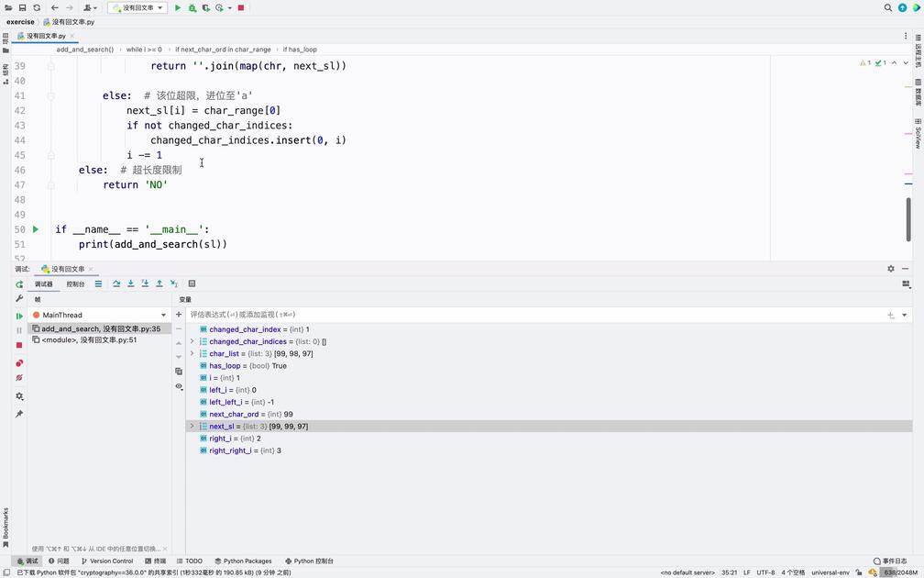Viewport: 924px width, 578px height.
Task: Select <module> frame at py:51
Action: [x=99, y=339]
